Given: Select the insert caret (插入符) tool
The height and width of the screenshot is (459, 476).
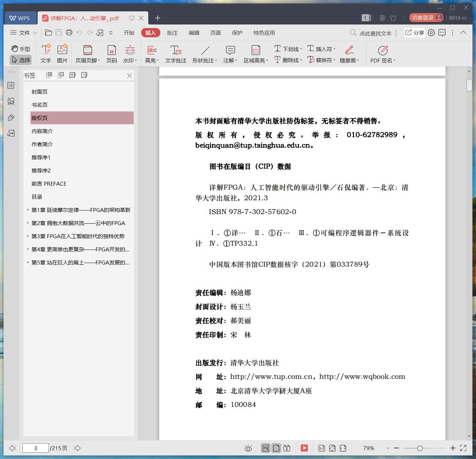Looking at the screenshot, I should [321, 49].
